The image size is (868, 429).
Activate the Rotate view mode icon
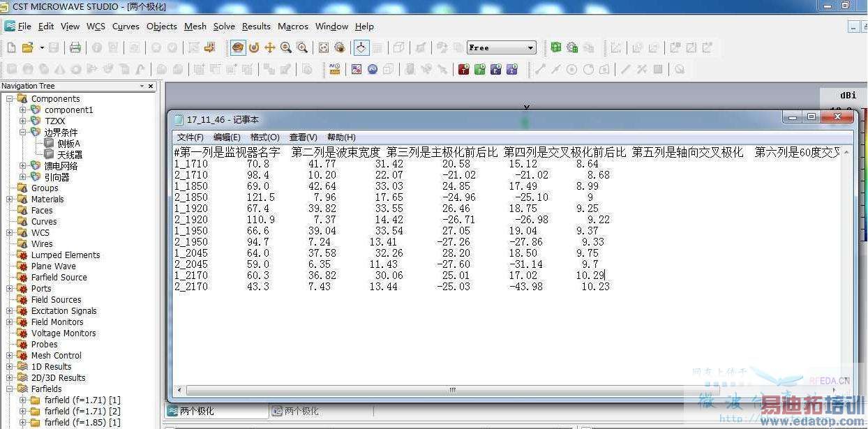pyautogui.click(x=238, y=47)
